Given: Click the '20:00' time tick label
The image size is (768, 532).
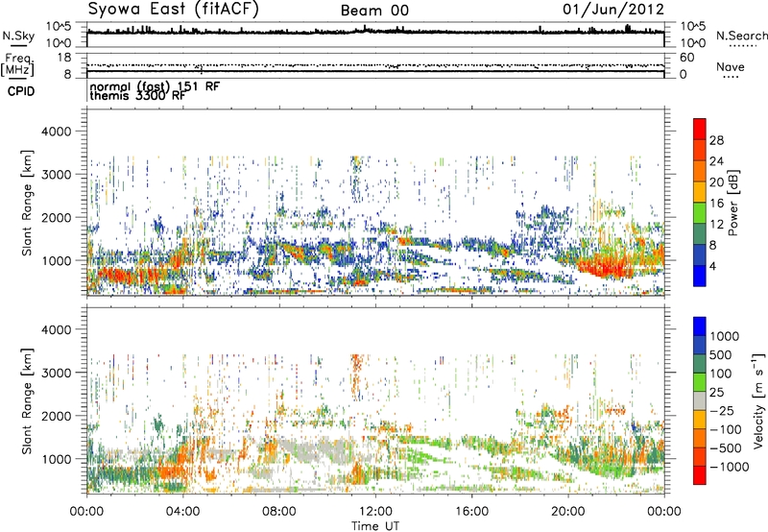Looking at the screenshot, I should pos(568,512).
